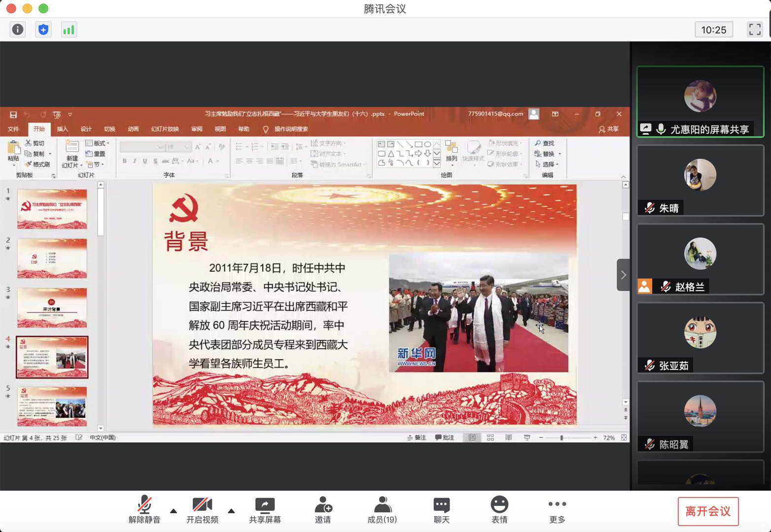Switch to slide sorter view icon
The height and width of the screenshot is (532, 771).
coord(491,437)
